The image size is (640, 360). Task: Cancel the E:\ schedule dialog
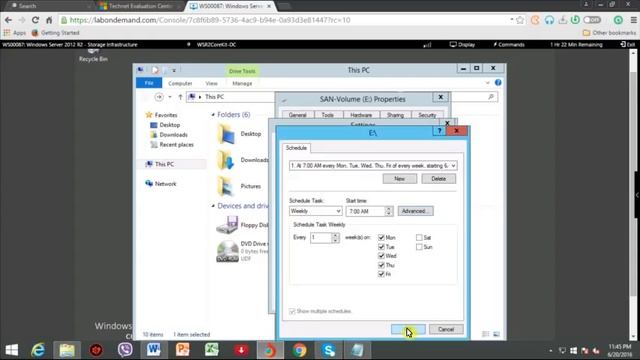pyautogui.click(x=446, y=329)
